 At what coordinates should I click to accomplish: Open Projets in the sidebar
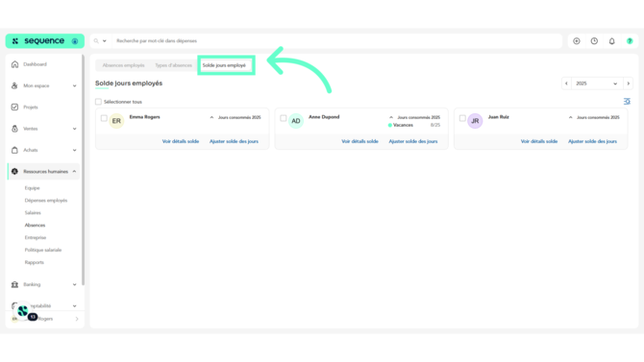31,108
